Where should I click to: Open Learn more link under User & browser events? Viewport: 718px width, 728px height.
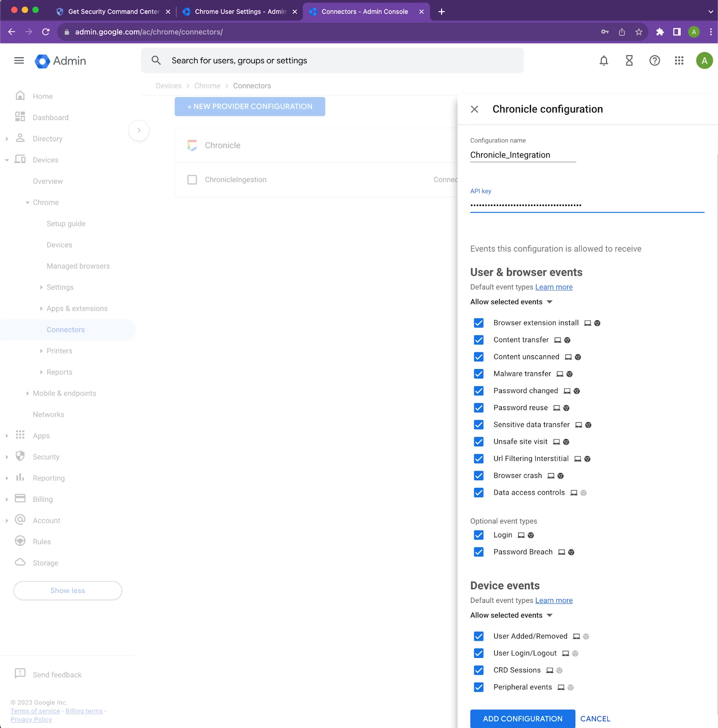pyautogui.click(x=554, y=287)
